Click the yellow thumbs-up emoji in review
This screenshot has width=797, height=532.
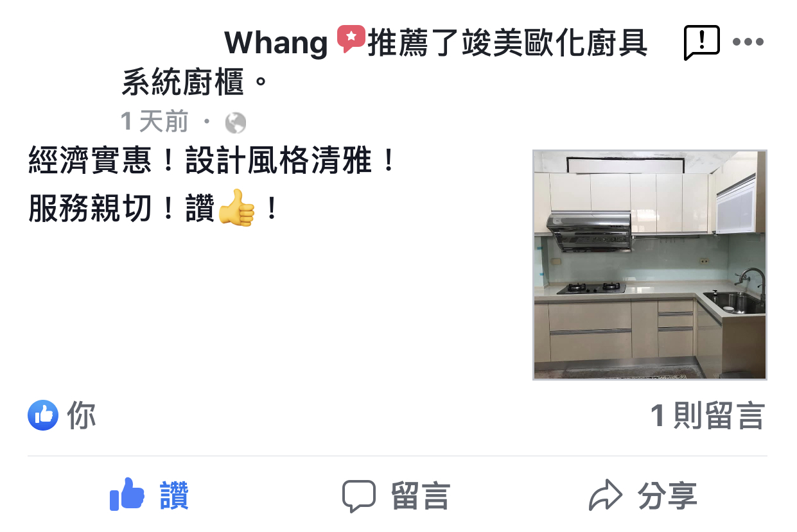click(x=236, y=207)
